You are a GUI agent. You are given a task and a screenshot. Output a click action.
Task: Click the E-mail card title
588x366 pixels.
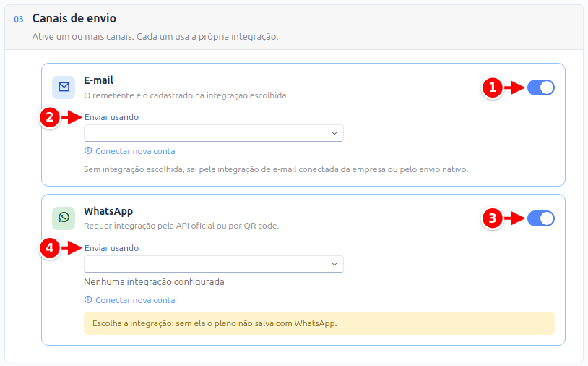point(98,80)
